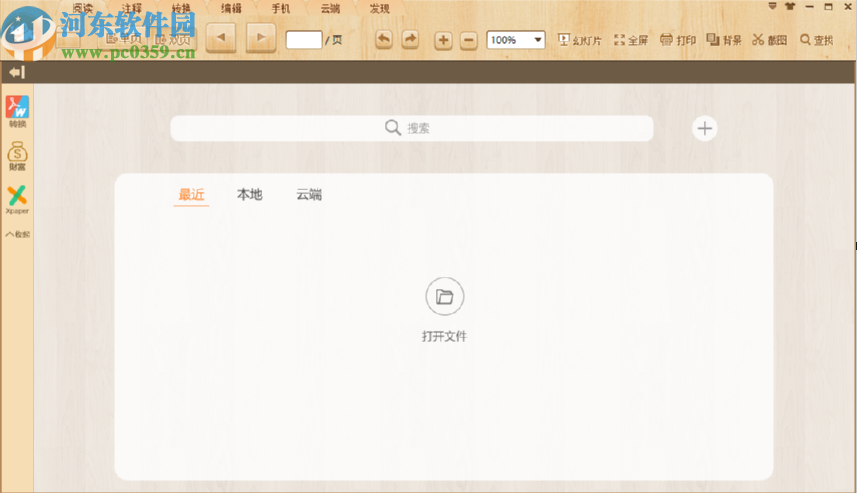Collapse the sidebar with the arrow icon

(16, 72)
